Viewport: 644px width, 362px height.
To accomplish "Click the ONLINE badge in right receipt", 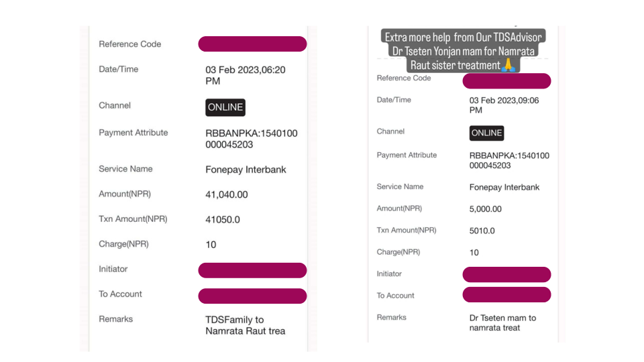I will (486, 133).
